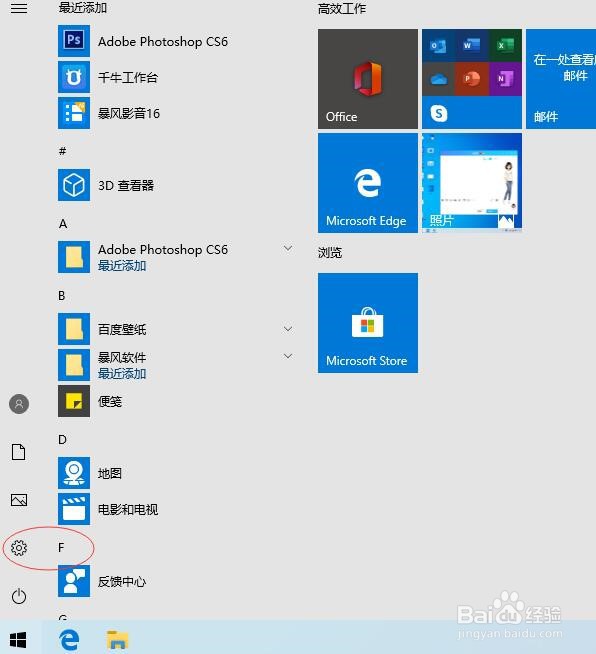
Task: Open Skype in the Office apps tile
Action: 439,113
